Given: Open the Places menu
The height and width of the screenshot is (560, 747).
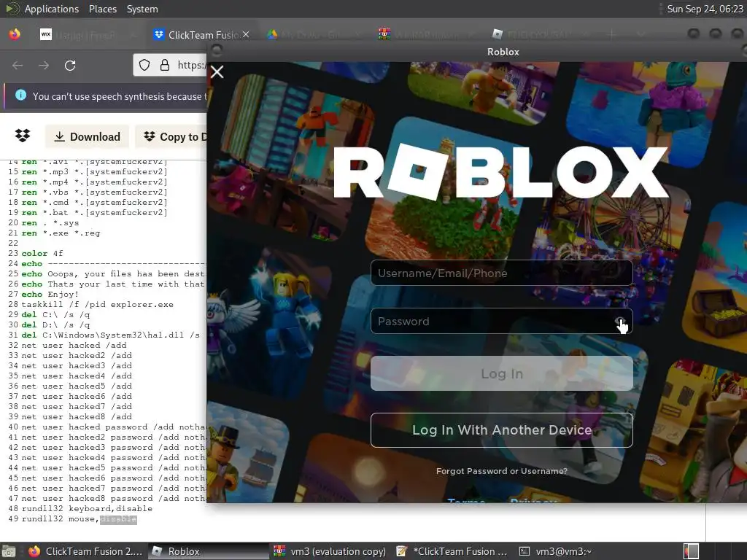Looking at the screenshot, I should (103, 9).
